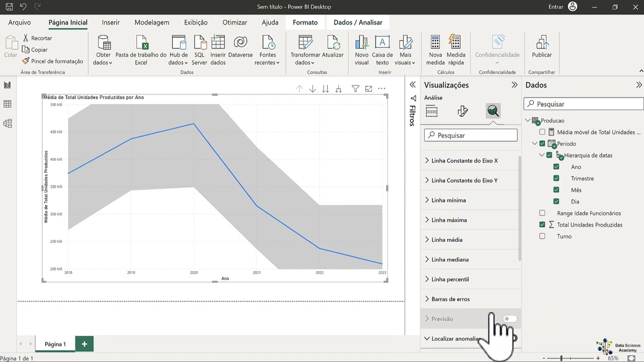Screen dimensions: 644x362
Task: Click Pincel de formatação
Action: click(52, 61)
